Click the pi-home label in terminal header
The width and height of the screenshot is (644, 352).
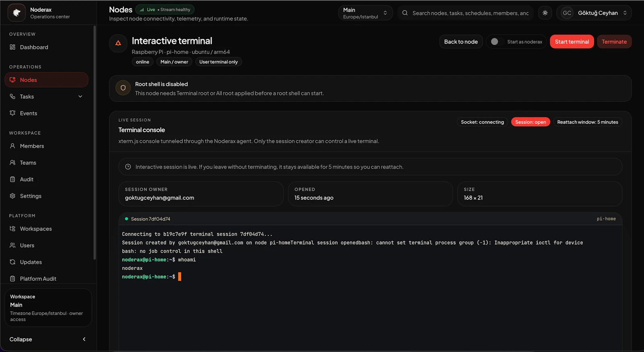coord(606,219)
